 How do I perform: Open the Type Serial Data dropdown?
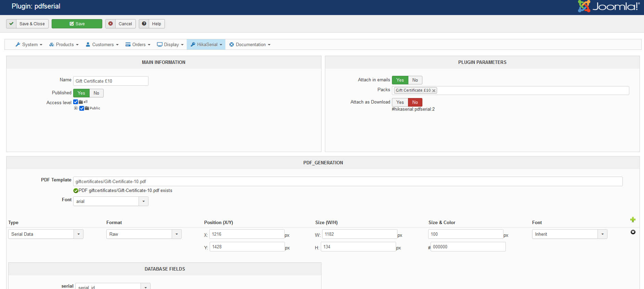tap(46, 234)
